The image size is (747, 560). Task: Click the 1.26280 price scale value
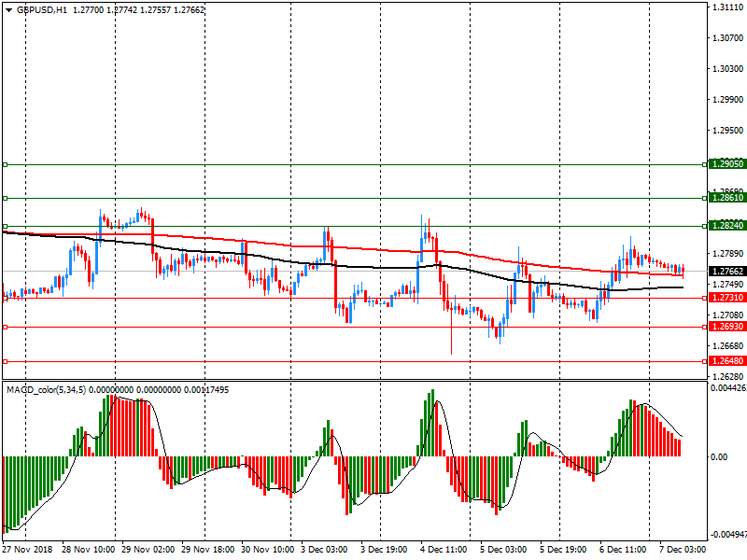[728, 376]
